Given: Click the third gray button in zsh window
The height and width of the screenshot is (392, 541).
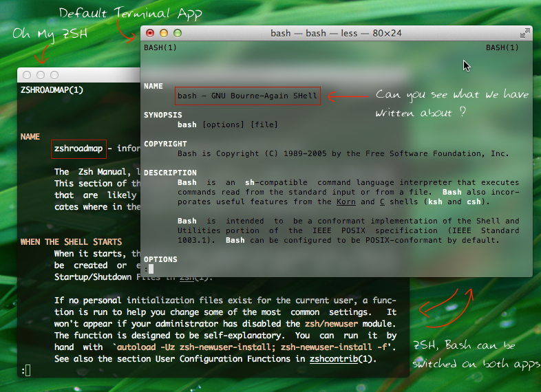Looking at the screenshot, I should pos(54,75).
